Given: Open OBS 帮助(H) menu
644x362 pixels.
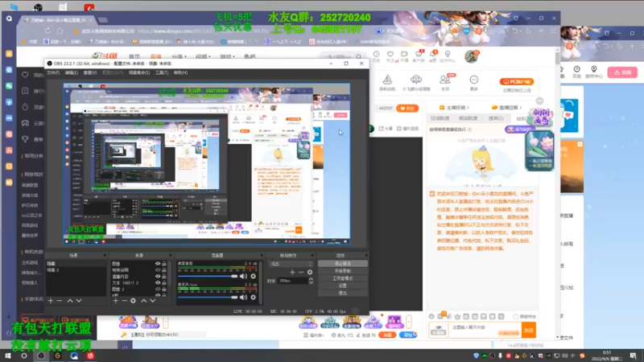Looking at the screenshot, I should coord(180,72).
